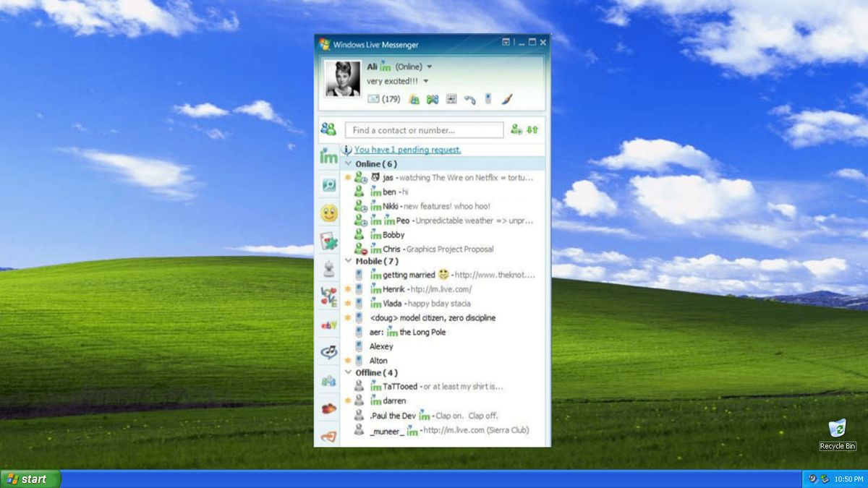Open the window menu button in the titlebar

tap(505, 43)
